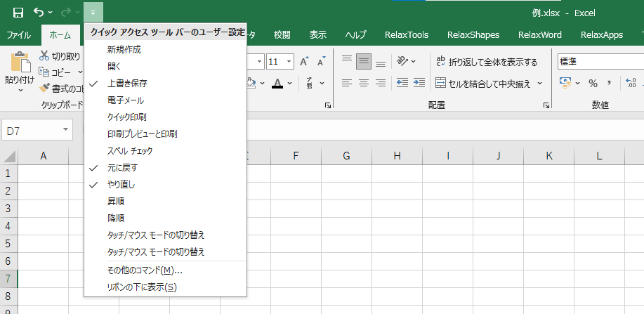Toggle 開く in the customize menu
Viewport: 644px width, 314px height.
165,67
